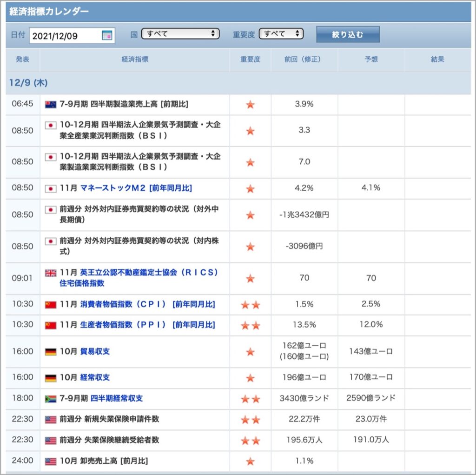Open the calendar date picker icon

pyautogui.click(x=107, y=35)
